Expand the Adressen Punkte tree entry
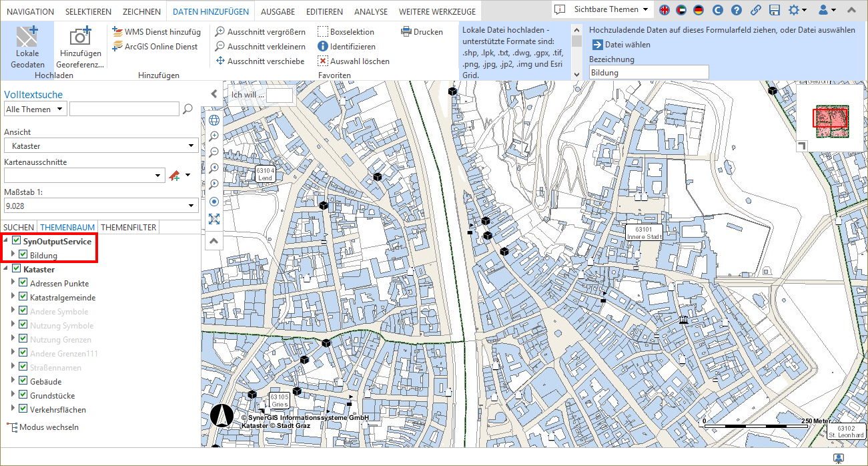The height and width of the screenshot is (466, 868). click(13, 283)
